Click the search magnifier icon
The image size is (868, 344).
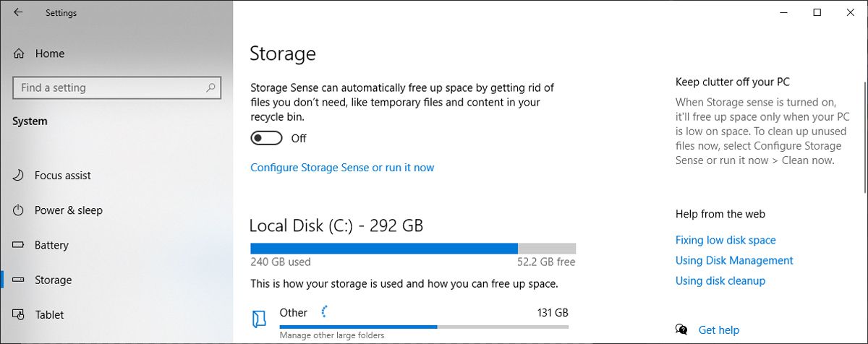point(210,87)
